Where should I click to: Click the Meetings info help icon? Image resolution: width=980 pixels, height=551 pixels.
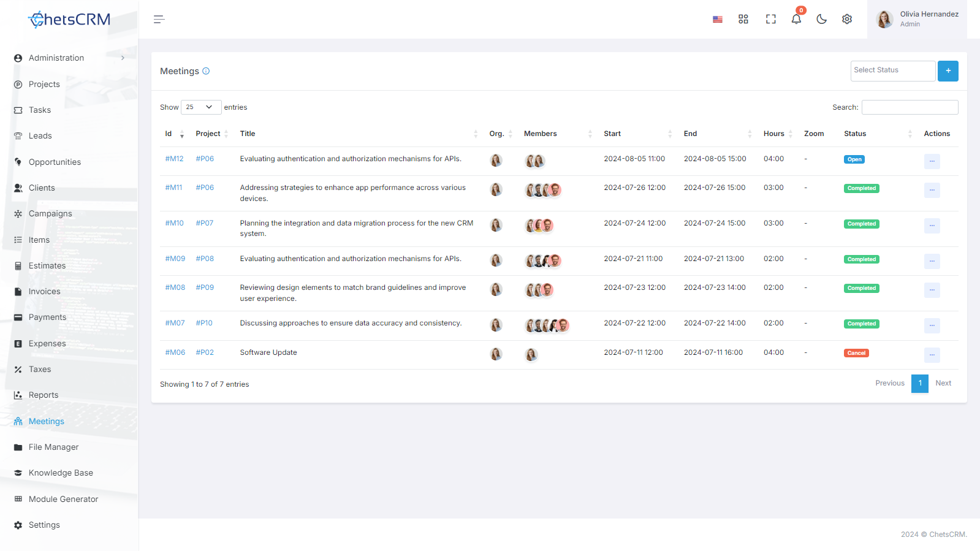click(x=206, y=71)
